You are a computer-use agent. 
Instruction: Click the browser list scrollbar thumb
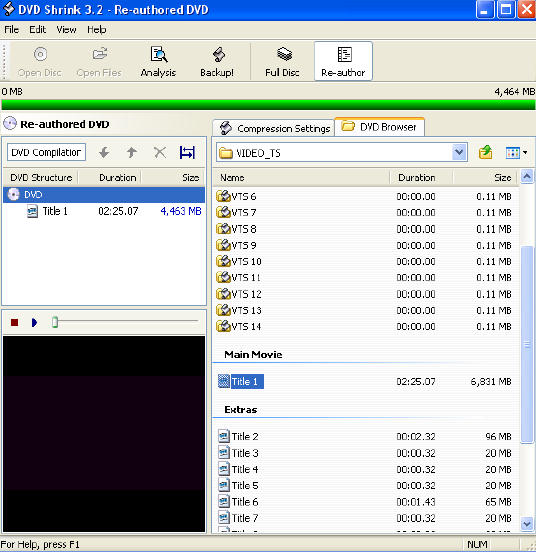pyautogui.click(x=527, y=344)
